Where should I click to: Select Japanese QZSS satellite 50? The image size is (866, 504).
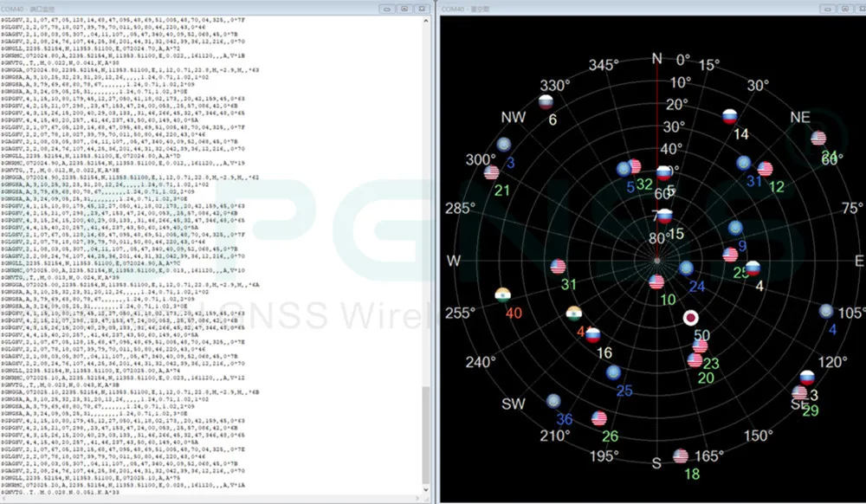point(691,318)
